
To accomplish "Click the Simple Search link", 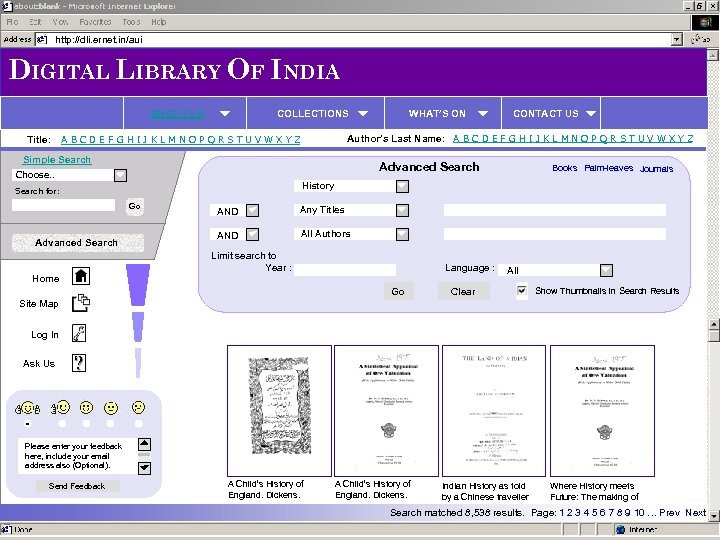I will 57,160.
